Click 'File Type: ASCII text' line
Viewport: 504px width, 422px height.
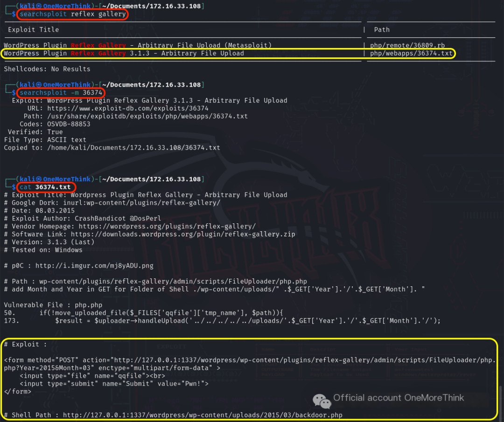pyautogui.click(x=45, y=140)
